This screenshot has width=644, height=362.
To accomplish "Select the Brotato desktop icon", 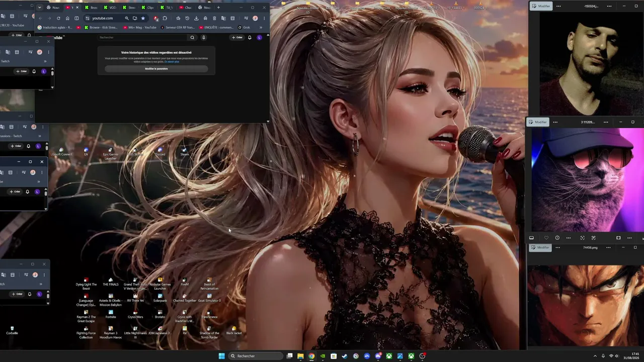I will (x=160, y=314).
